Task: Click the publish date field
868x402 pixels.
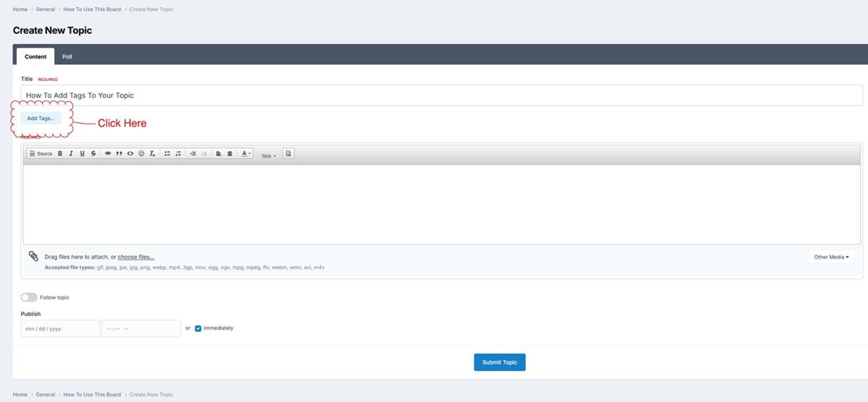Action: tap(60, 328)
